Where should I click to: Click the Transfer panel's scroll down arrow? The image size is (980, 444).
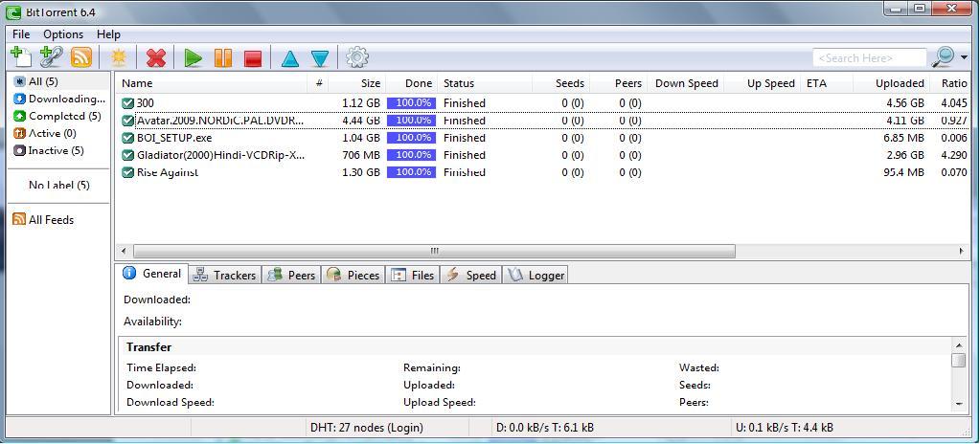[x=959, y=405]
